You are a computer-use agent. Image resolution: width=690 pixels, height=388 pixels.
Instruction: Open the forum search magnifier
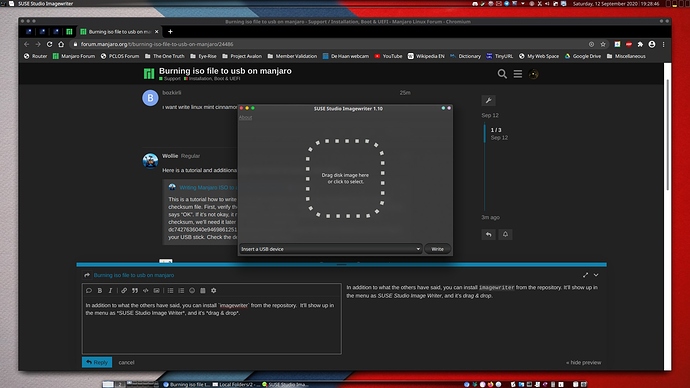(x=502, y=74)
